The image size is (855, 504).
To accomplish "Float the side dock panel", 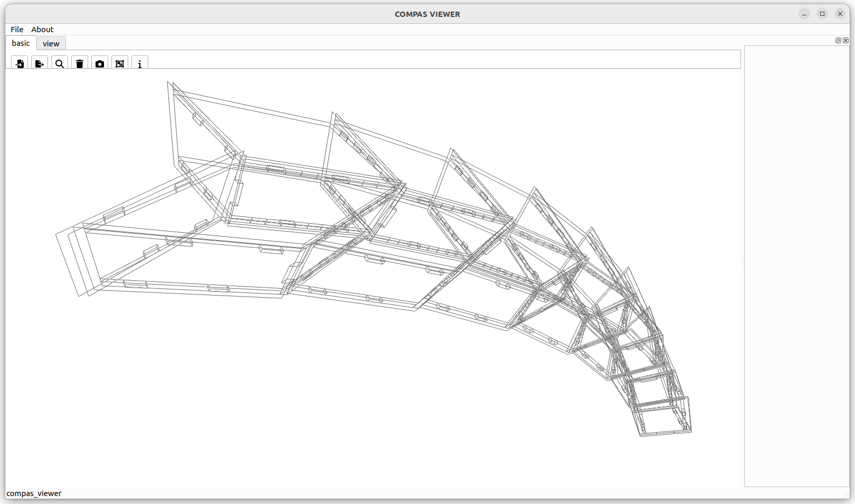I will (838, 41).
